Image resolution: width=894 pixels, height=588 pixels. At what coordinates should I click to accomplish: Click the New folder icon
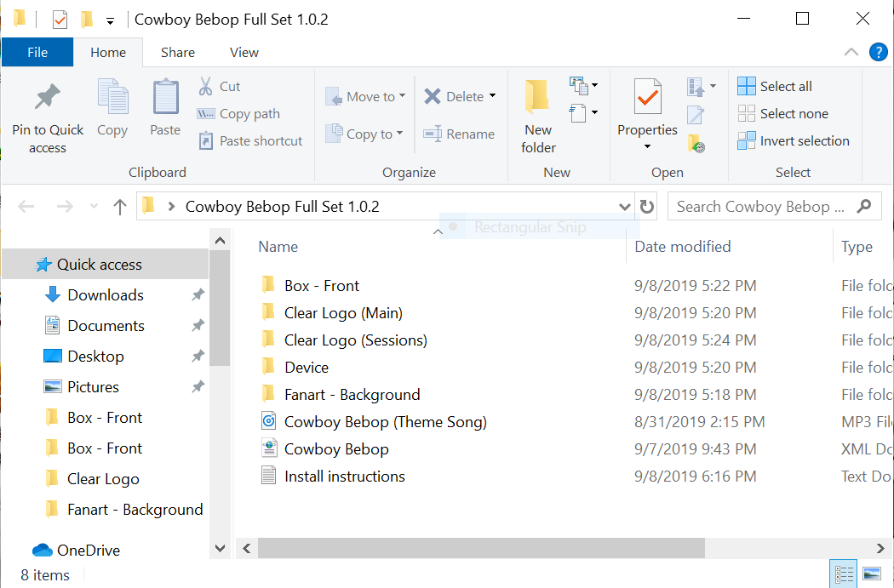click(x=537, y=98)
